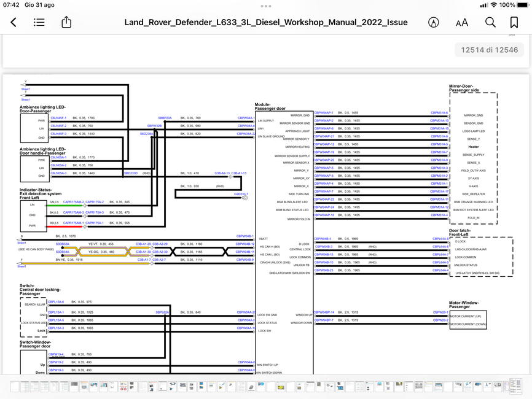
Task: Tap connector reference CBPW04BP-14
Action: 324,312
